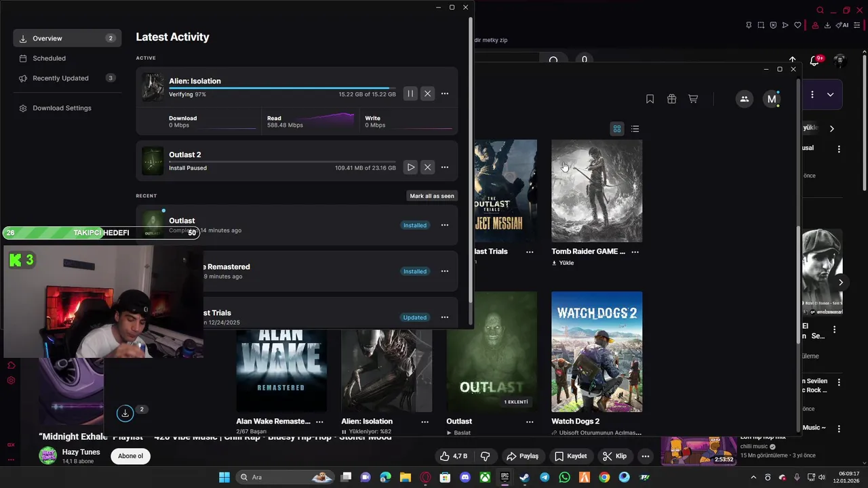The width and height of the screenshot is (868, 488).
Task: Click the Alien: Isolation progress bar
Action: tap(282, 88)
